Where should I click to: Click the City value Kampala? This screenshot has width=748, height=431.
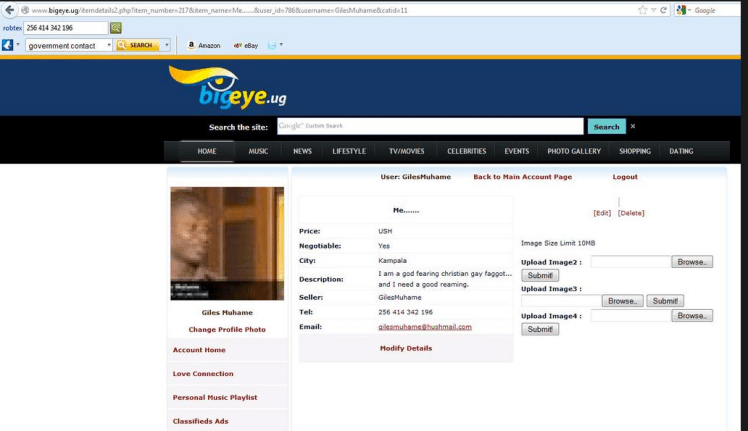coord(393,261)
